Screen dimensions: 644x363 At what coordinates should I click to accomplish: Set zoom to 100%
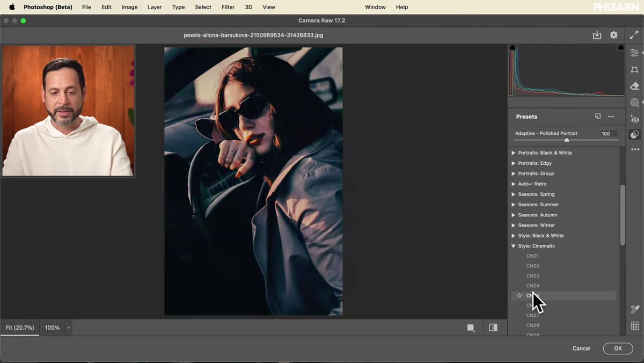(52, 328)
